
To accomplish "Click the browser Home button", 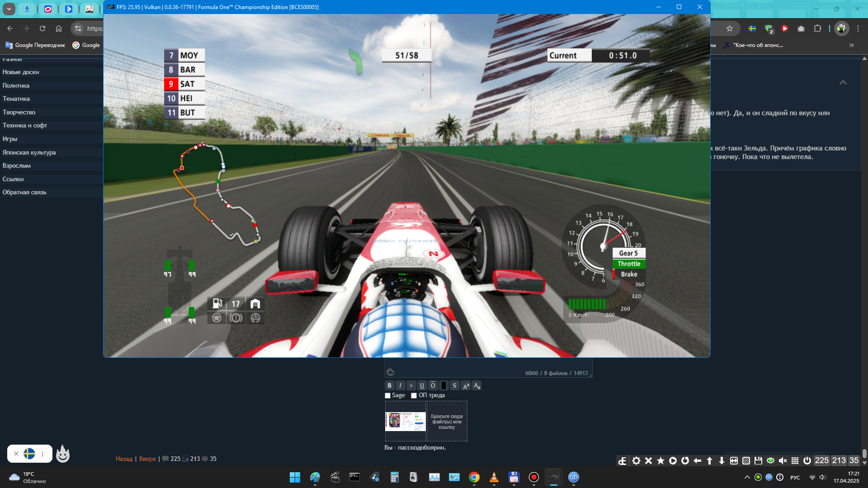I will coord(59,28).
